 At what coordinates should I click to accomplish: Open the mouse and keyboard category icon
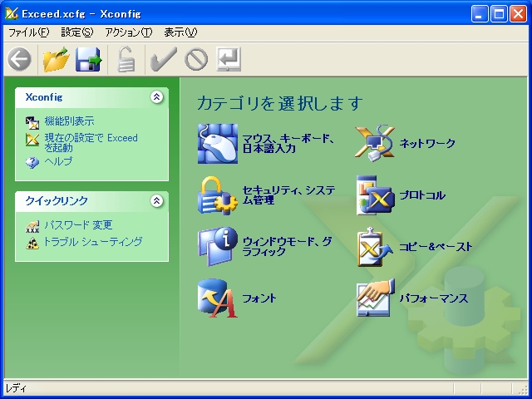[x=218, y=144]
